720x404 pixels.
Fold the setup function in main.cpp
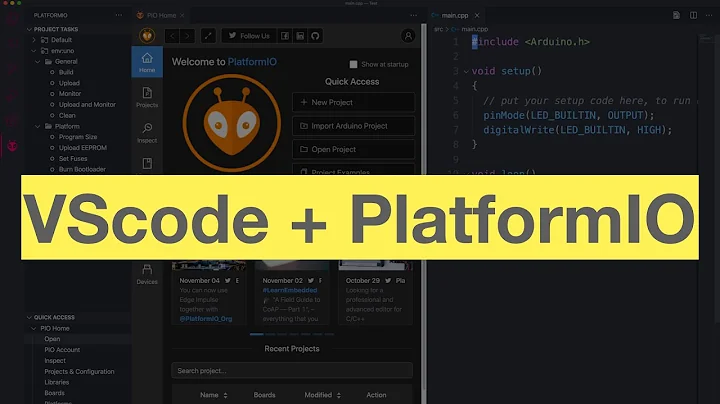click(466, 71)
